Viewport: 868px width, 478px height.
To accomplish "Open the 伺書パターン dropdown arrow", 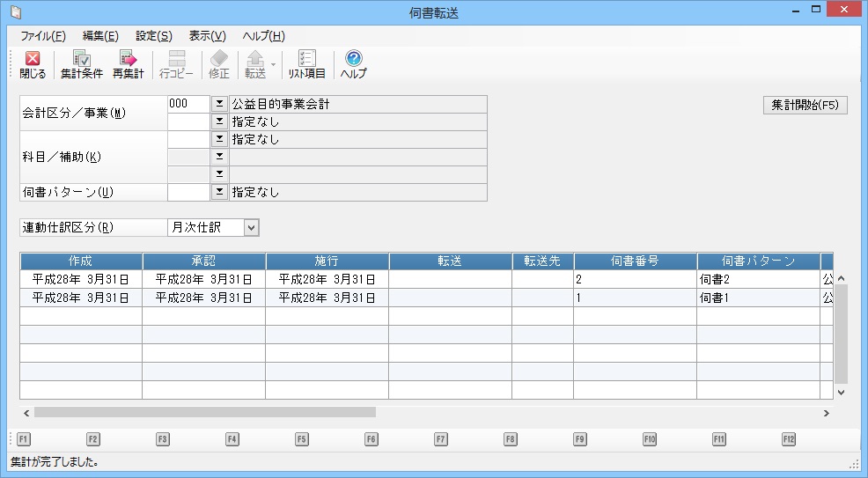I will [219, 192].
